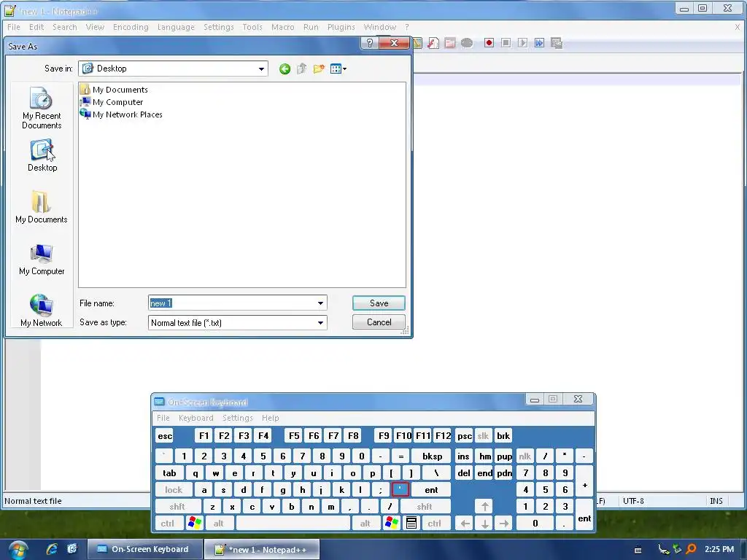Toggle right ctrl key on keyboard
Image resolution: width=747 pixels, height=560 pixels.
coord(434,524)
